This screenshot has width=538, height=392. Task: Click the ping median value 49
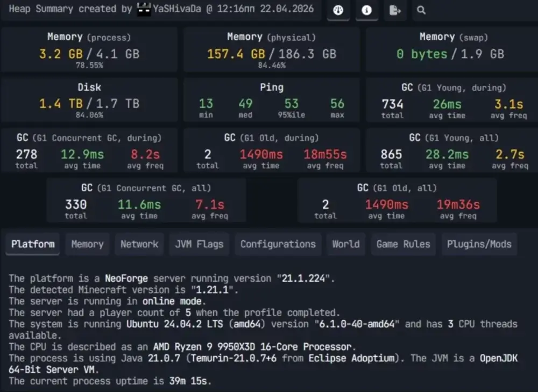tap(245, 104)
